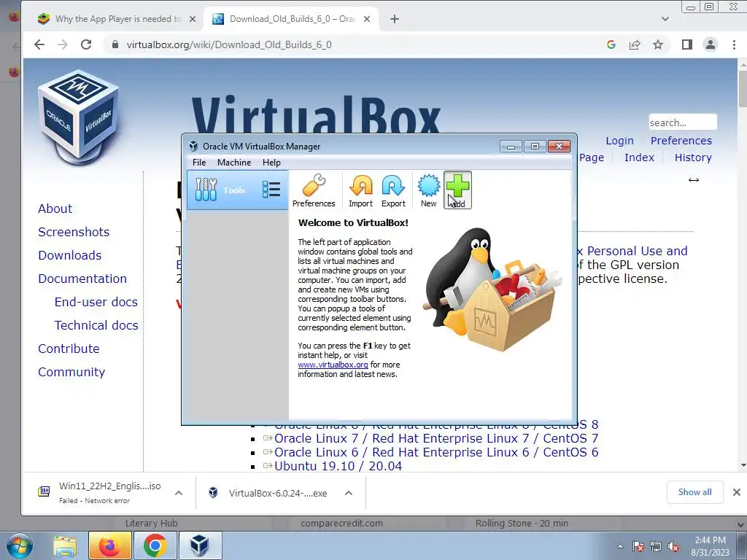Click Show all downloads button

pos(694,492)
